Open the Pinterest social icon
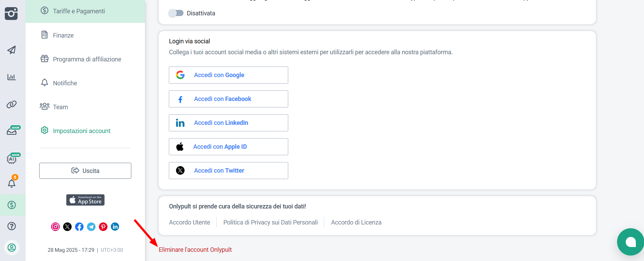 pyautogui.click(x=103, y=227)
